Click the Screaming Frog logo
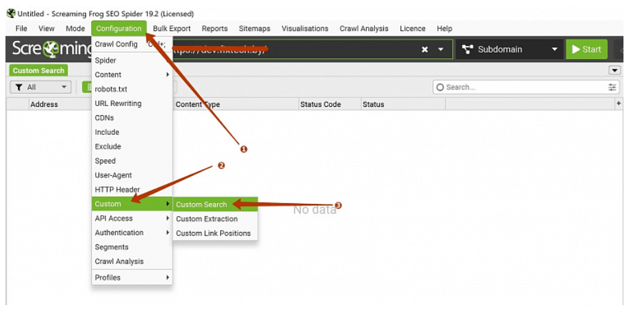 pos(51,49)
